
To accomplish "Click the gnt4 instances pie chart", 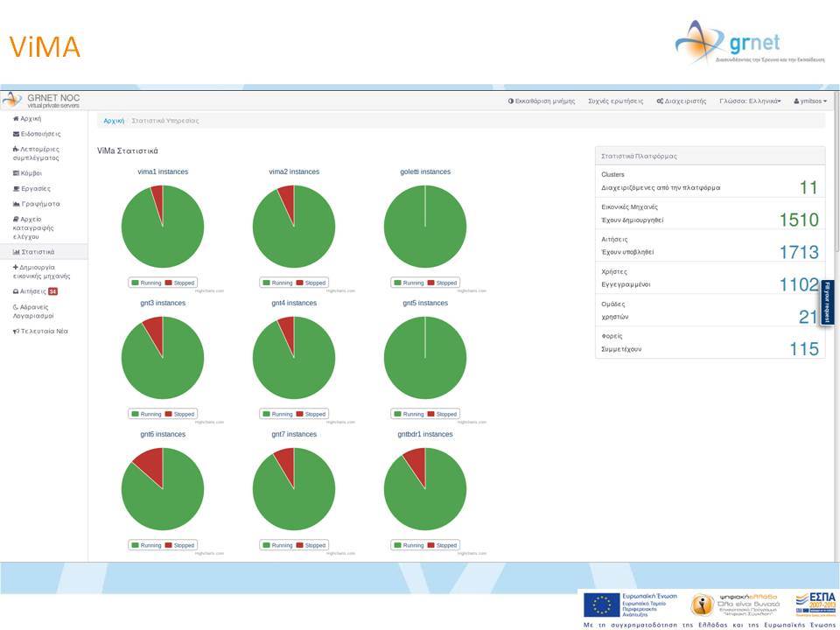I will [294, 358].
